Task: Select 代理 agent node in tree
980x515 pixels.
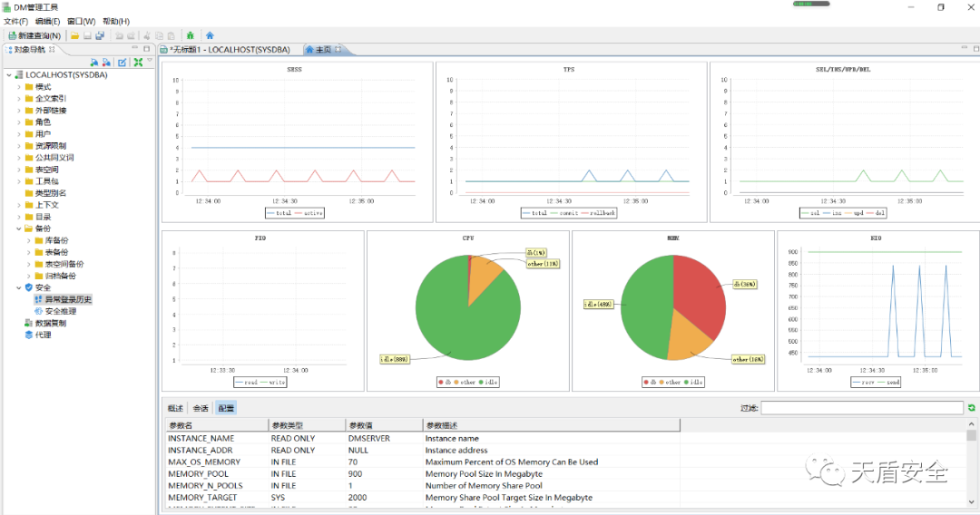Action: 43,335
